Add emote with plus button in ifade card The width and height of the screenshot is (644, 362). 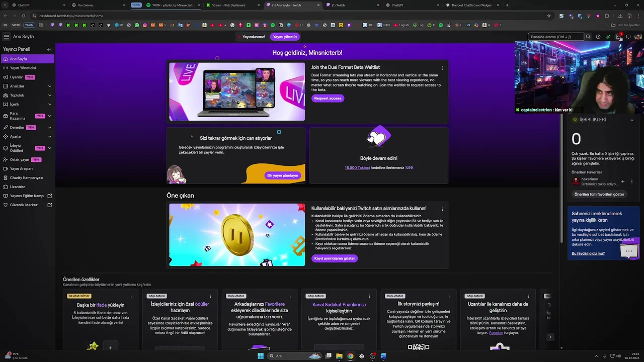coord(111,347)
